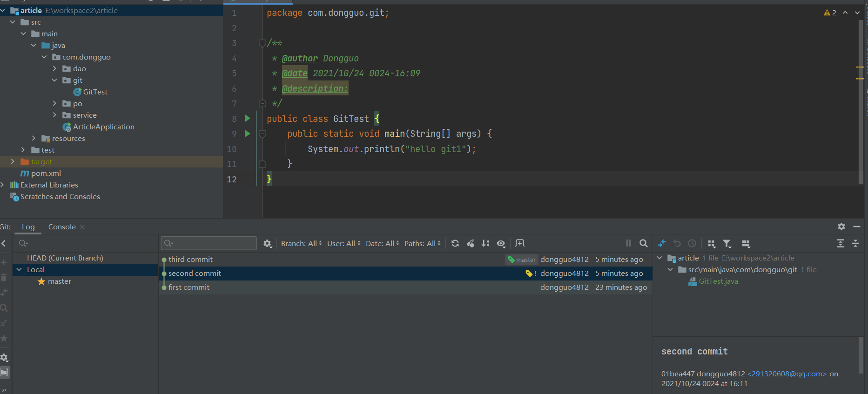This screenshot has width=868, height=394.
Task: Click the 291320608@qq.com email link
Action: (x=787, y=374)
